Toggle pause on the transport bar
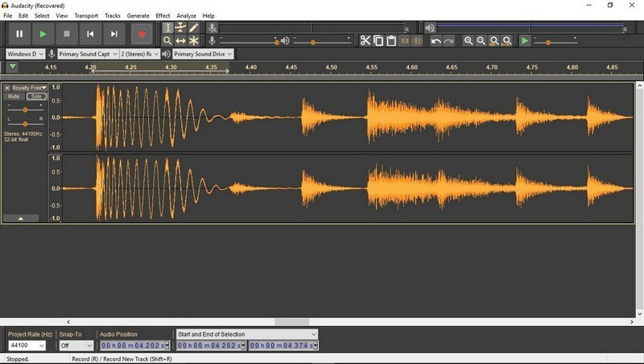 19,34
